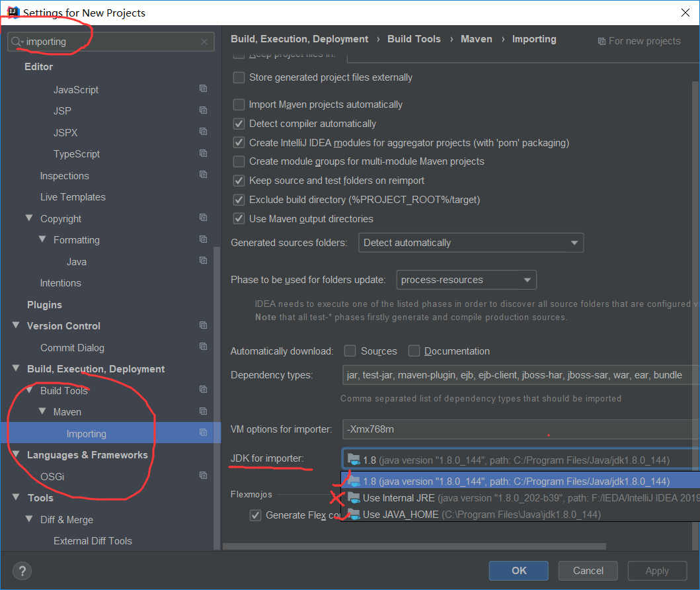Screen dimensions: 700x590
Task: Toggle Create IntelliJ IDEA modules for aggregator projects
Action: coord(239,143)
